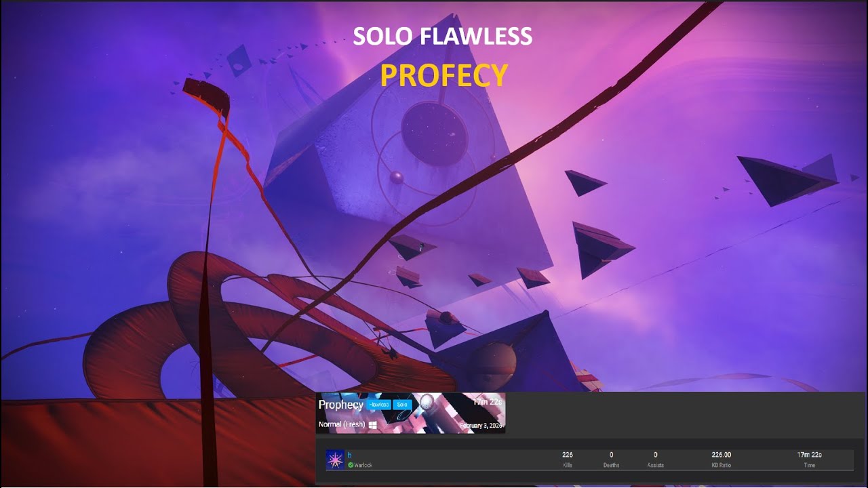Click the 226 Kills stat

tap(568, 459)
